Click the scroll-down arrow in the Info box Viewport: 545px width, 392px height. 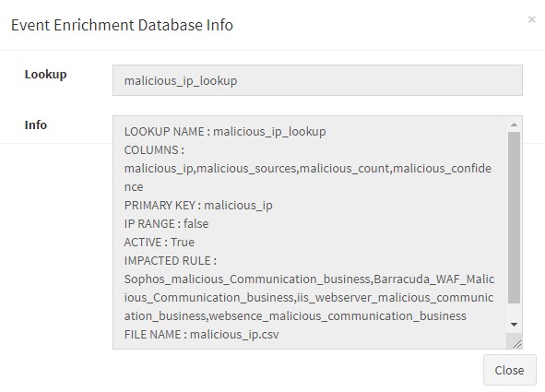click(514, 325)
